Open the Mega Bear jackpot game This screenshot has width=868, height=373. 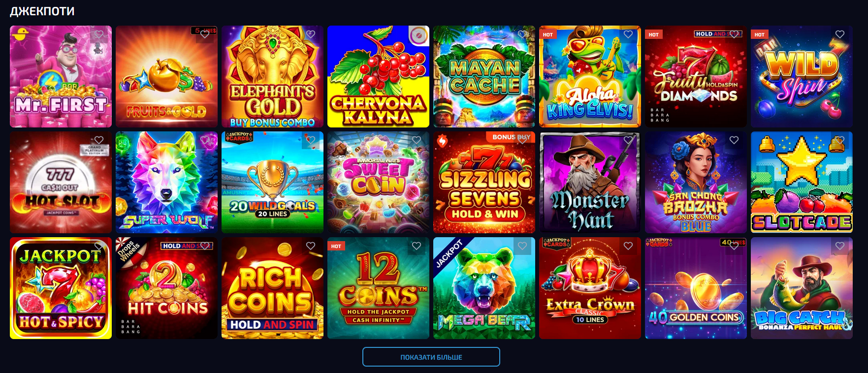pos(484,288)
